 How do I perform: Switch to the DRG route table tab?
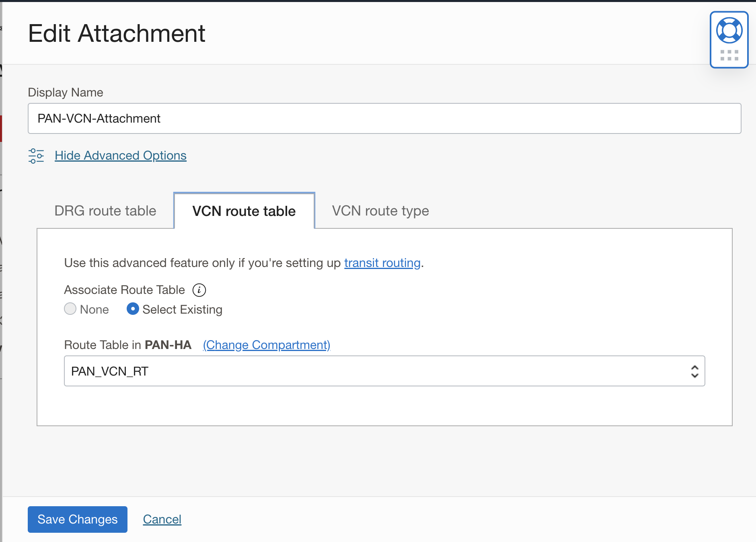click(x=105, y=211)
